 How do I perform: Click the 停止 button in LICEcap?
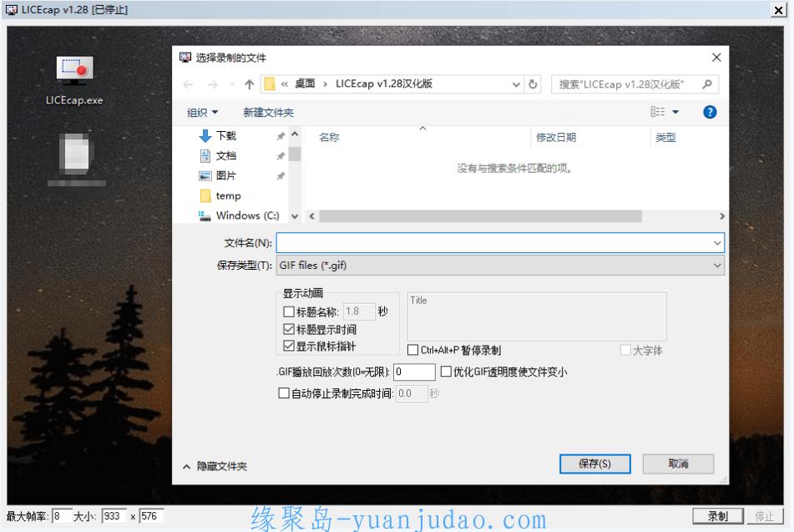[764, 516]
